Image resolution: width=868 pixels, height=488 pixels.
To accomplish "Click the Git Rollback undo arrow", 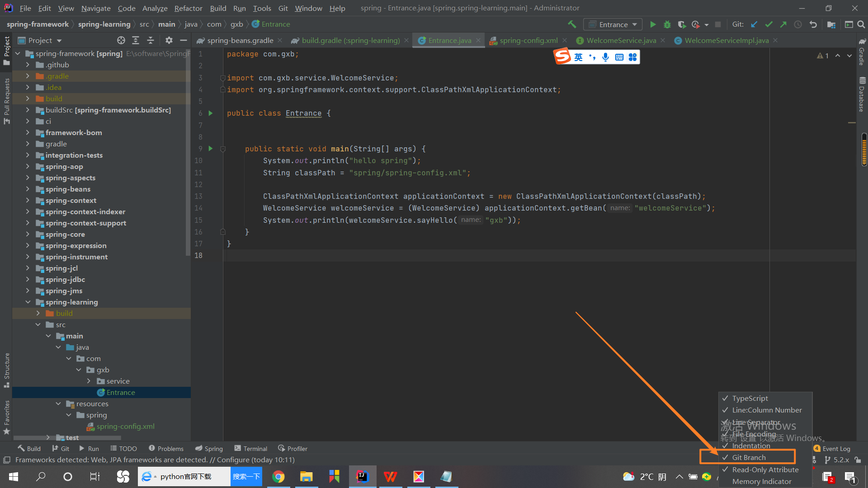I will [813, 24].
